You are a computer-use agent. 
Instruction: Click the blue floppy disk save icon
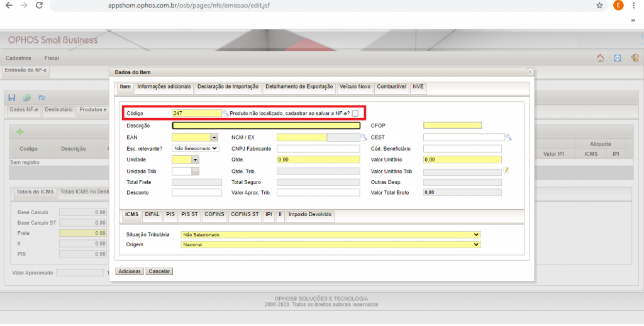[x=12, y=97]
